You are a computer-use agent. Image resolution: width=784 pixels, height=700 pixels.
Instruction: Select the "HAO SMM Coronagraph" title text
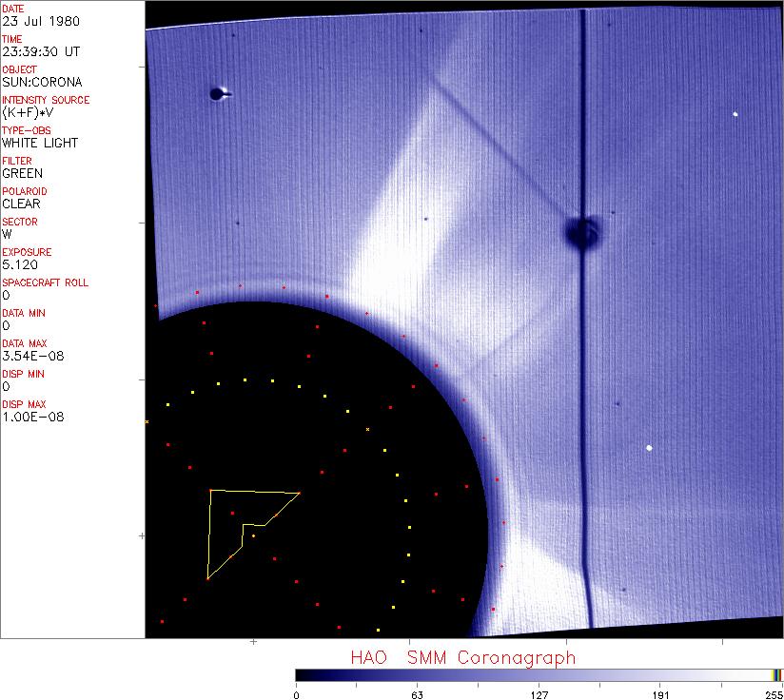coord(462,657)
